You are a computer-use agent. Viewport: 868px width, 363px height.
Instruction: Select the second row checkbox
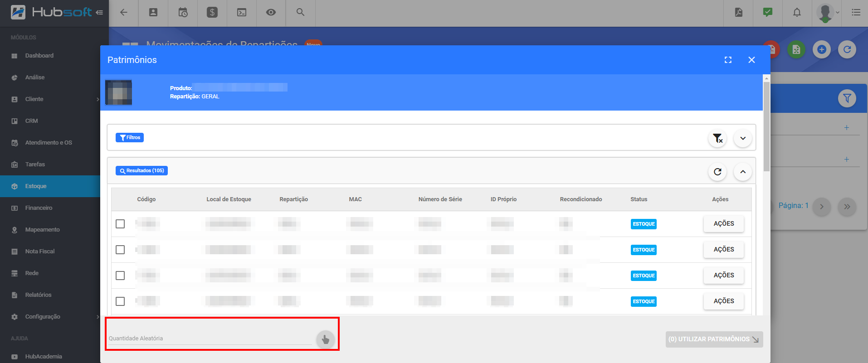tap(120, 250)
